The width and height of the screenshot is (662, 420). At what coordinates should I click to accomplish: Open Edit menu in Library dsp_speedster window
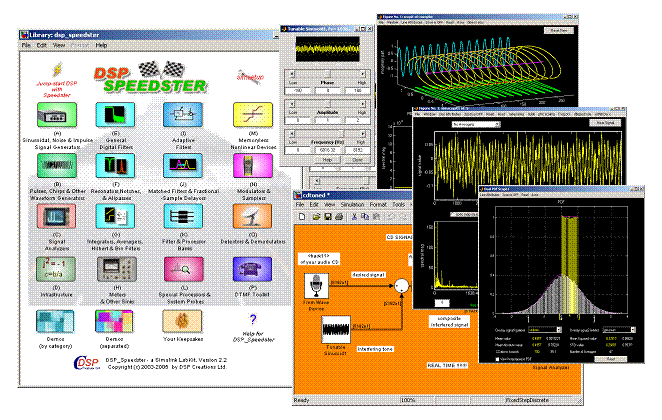click(x=41, y=45)
